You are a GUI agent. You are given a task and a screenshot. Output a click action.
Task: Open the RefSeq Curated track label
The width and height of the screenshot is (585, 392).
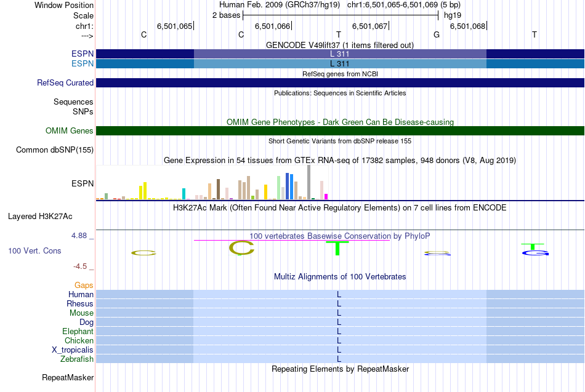(65, 83)
